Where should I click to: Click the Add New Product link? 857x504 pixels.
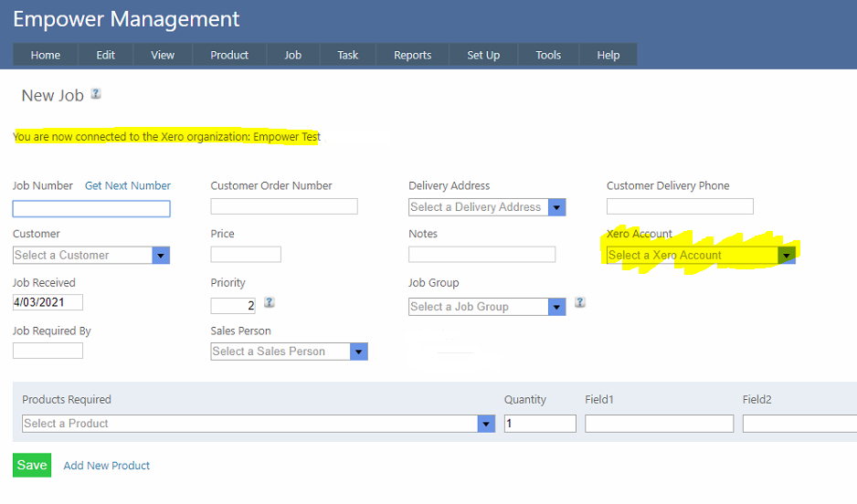click(x=107, y=466)
